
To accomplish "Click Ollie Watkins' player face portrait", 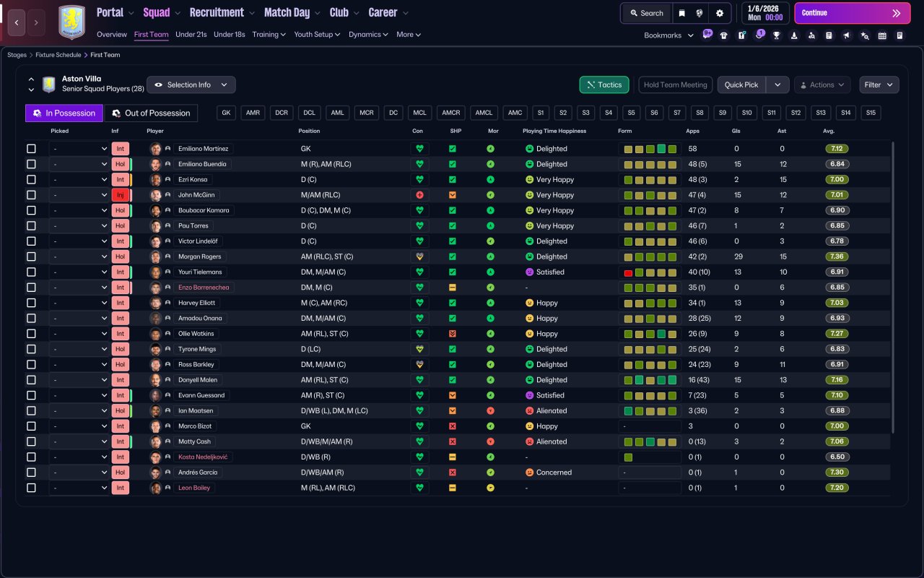I will coord(155,334).
